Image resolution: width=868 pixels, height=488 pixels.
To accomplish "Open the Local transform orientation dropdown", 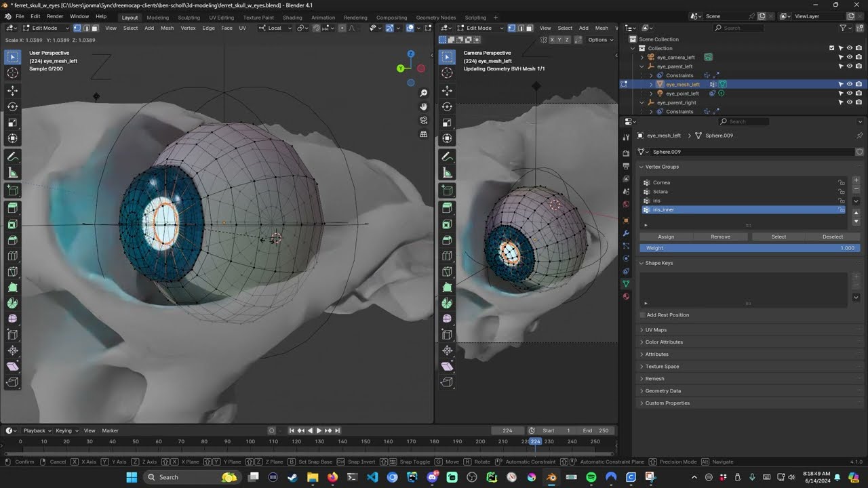I will [276, 28].
